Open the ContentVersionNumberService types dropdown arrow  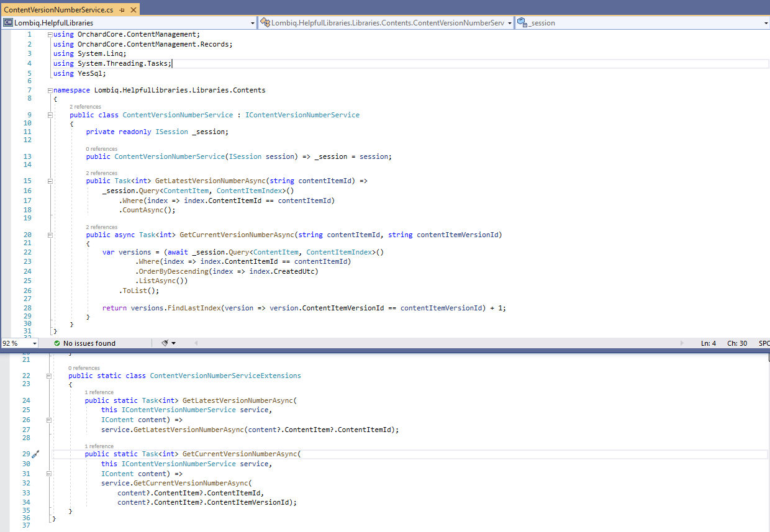(510, 23)
